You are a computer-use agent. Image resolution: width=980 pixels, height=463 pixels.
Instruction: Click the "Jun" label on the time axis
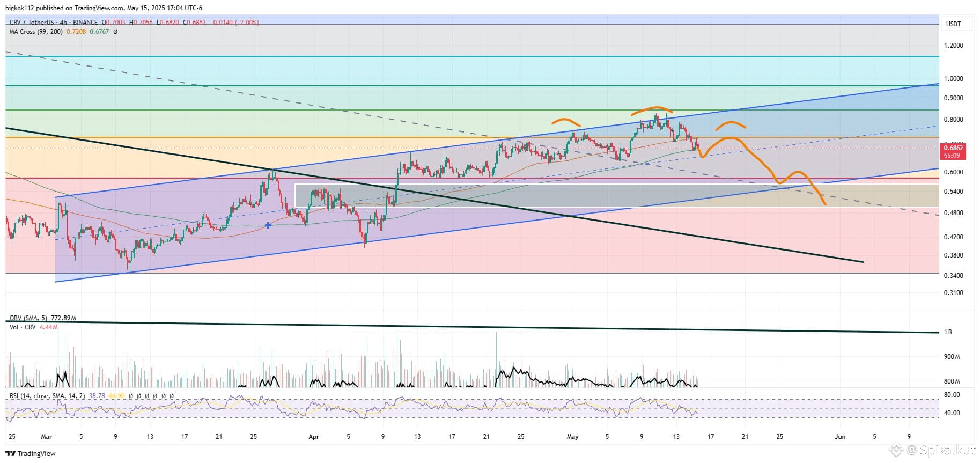[x=840, y=437]
